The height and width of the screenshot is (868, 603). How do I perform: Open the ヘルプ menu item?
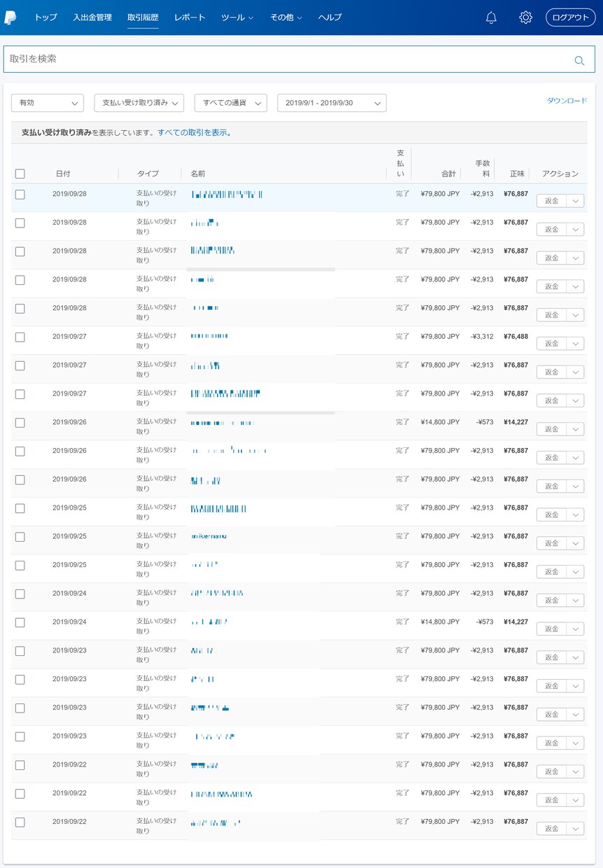click(330, 17)
